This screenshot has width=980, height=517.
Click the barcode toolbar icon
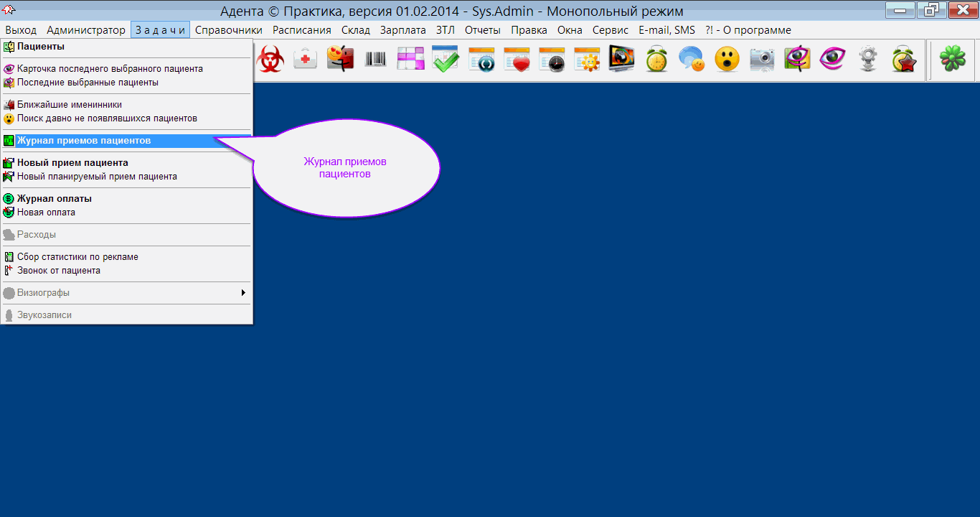(x=375, y=60)
